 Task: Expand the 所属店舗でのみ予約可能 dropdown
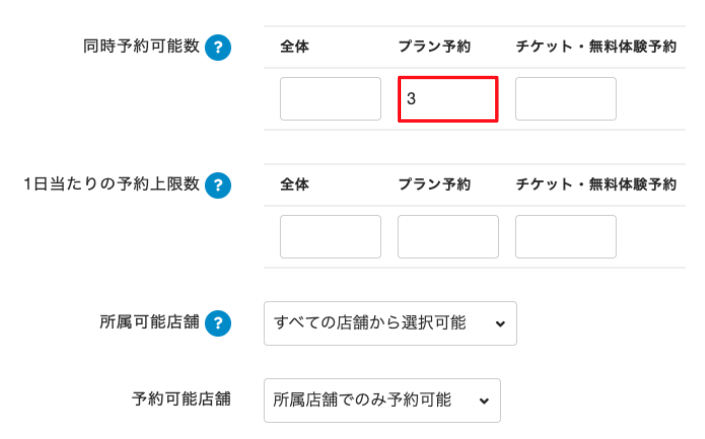click(x=382, y=400)
